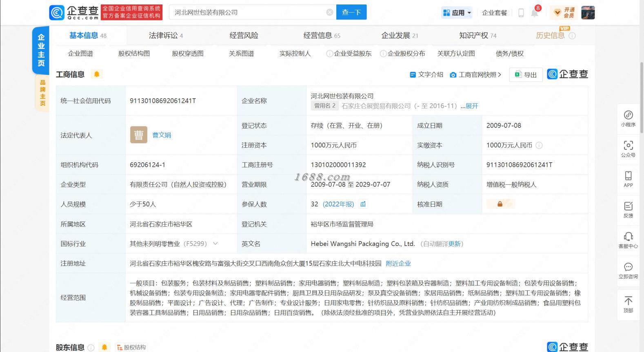
Task: Open the 客服中心 headset icon
Action: click(x=628, y=240)
